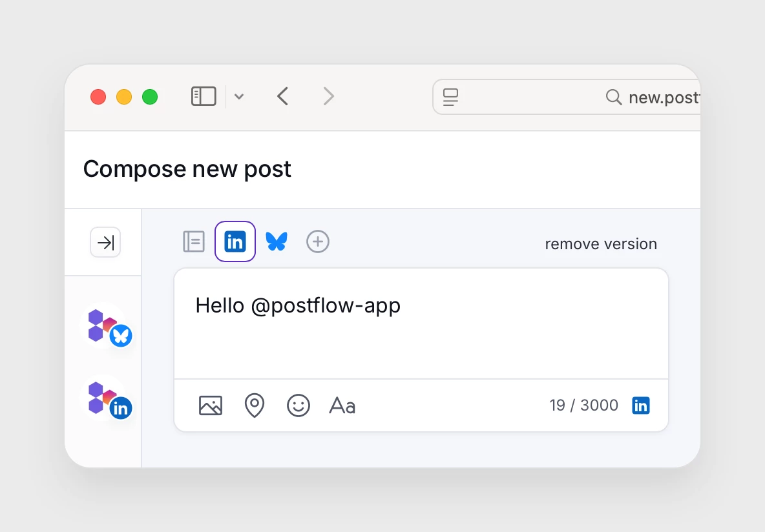
Task: Click the post text "Hello @postflow-app"
Action: pos(298,305)
